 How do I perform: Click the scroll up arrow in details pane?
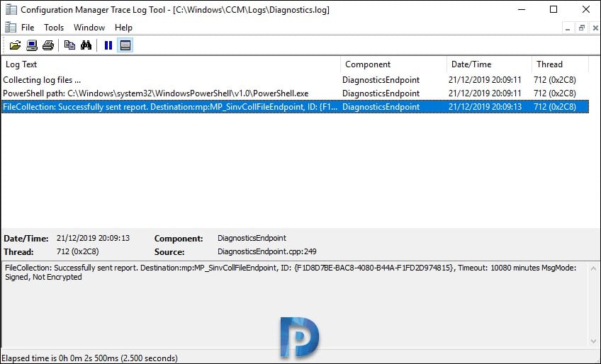tap(593, 268)
